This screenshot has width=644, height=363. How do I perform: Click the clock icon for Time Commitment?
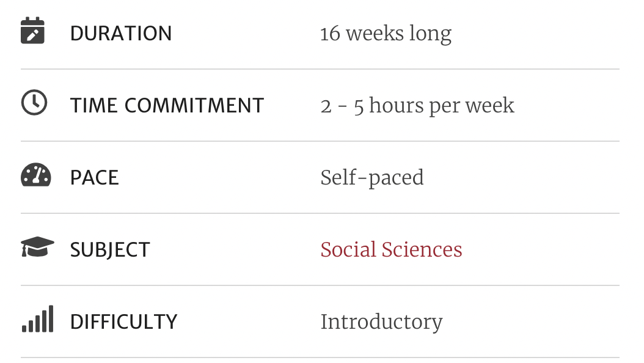[x=34, y=102]
